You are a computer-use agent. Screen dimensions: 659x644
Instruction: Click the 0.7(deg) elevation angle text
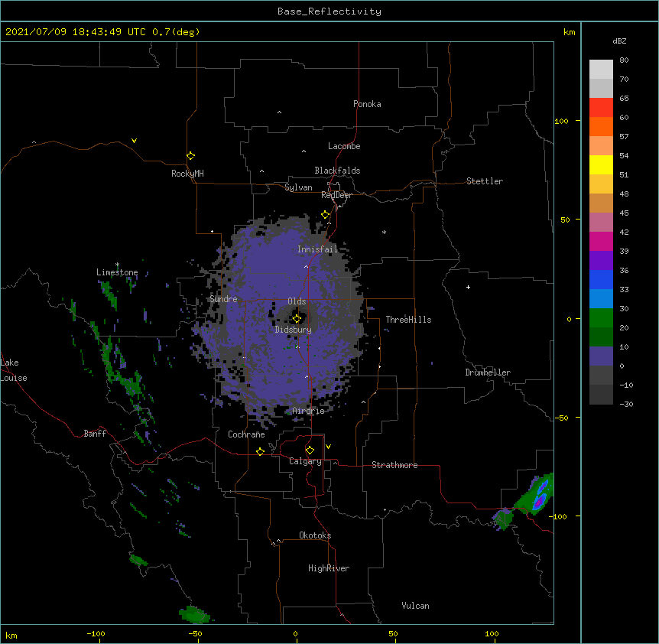coord(176,32)
